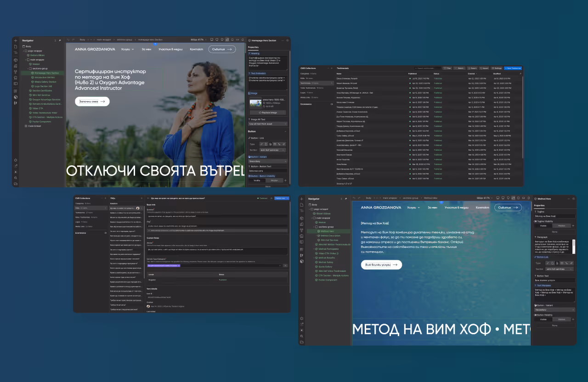The image size is (588, 382).
Task: Choose email link type icon in Homepage Hero Button Link
Action: click(275, 144)
